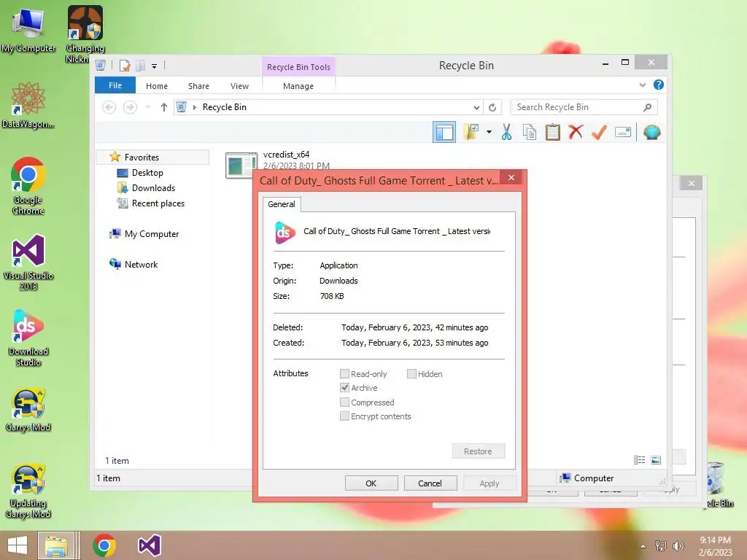747x560 pixels.
Task: Open the File ribbon tab
Action: pos(115,86)
